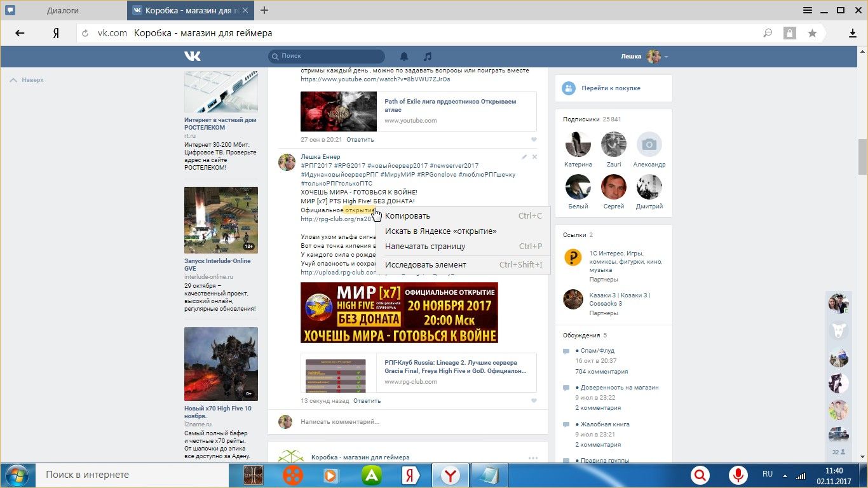
Task: Open the three-dots menu on Коробка post
Action: click(x=532, y=457)
